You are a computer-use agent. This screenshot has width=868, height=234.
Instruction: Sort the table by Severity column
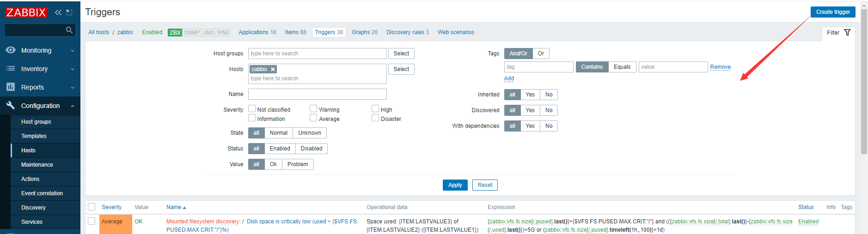[x=111, y=207]
